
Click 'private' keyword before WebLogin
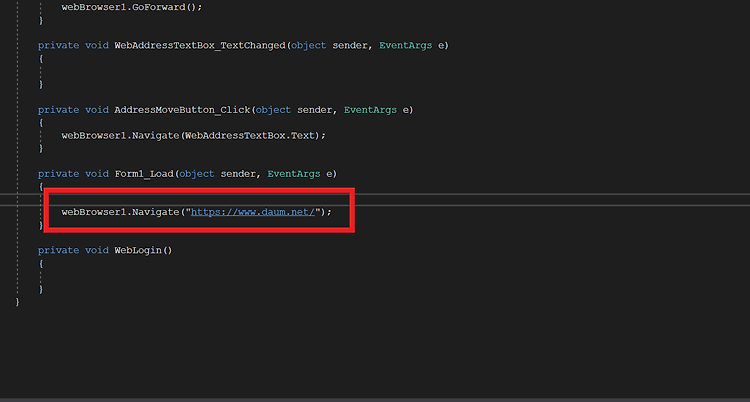(58, 250)
